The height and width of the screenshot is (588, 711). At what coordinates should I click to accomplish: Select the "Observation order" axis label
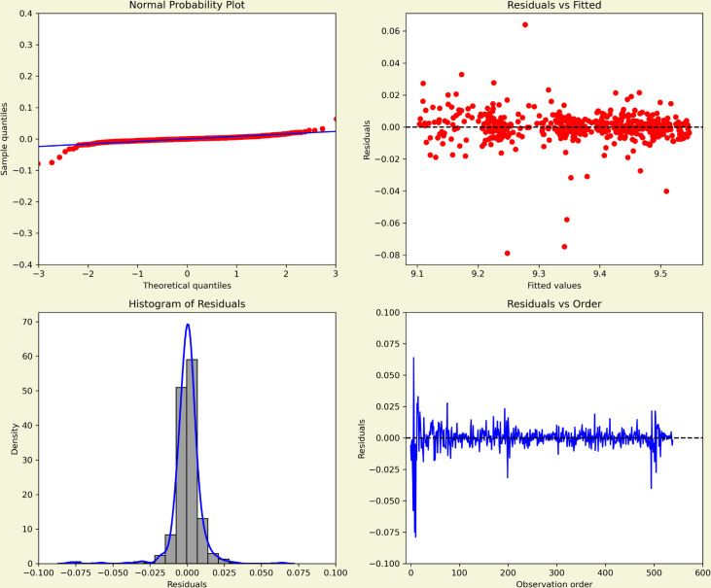tap(554, 584)
